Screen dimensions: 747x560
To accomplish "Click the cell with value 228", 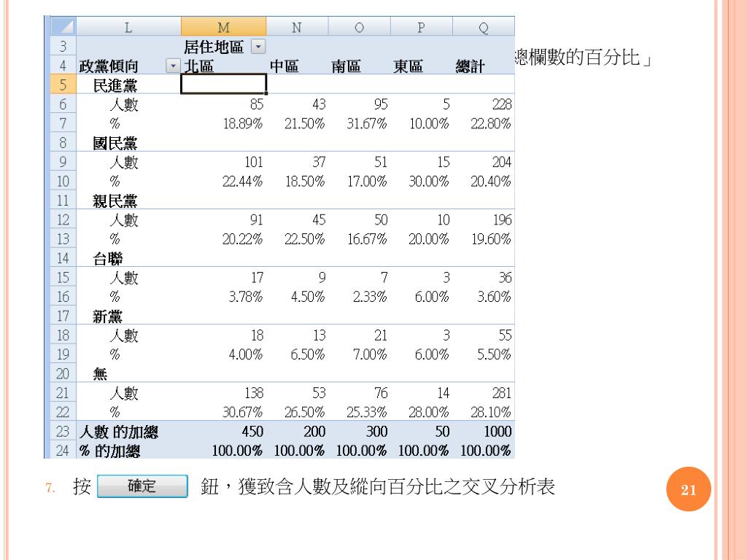I will click(x=502, y=104).
